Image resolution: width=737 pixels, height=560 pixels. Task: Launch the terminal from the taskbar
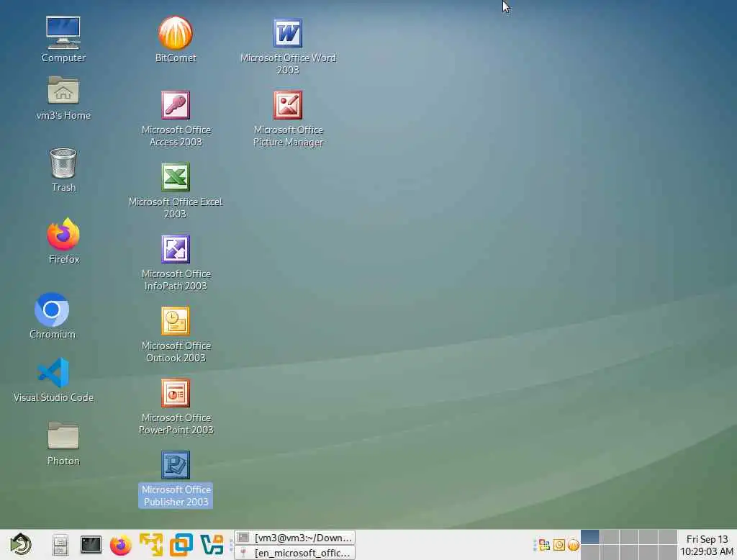pyautogui.click(x=91, y=544)
